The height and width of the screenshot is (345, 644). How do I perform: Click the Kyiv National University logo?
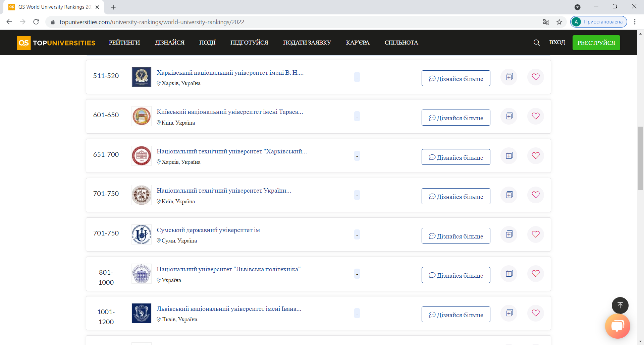pyautogui.click(x=142, y=116)
